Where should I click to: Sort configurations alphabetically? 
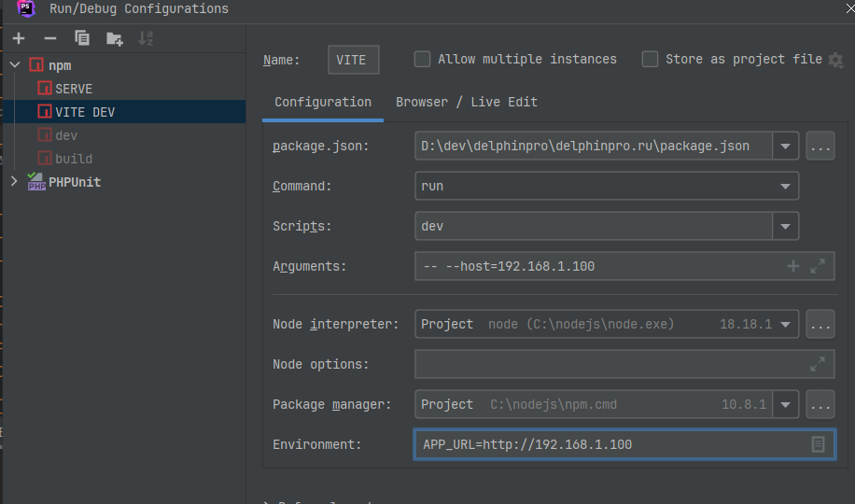(x=146, y=38)
